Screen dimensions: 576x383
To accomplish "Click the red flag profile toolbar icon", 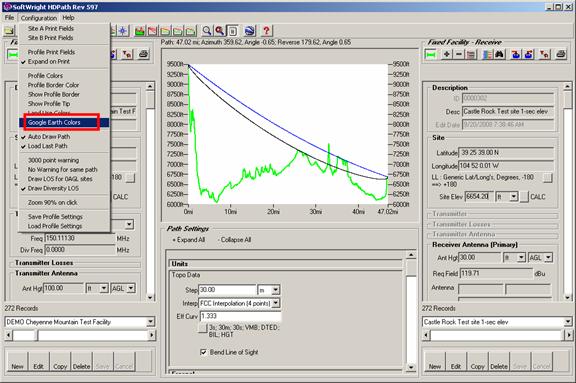I will (x=152, y=31).
